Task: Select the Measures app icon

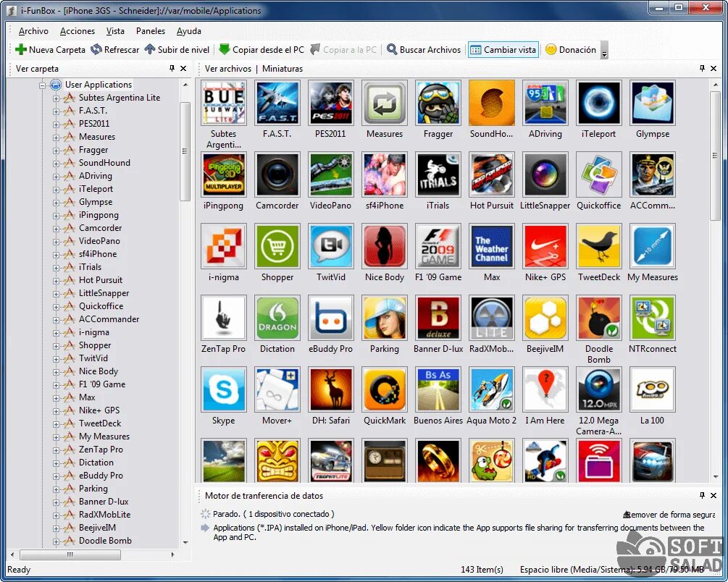Action: point(385,103)
